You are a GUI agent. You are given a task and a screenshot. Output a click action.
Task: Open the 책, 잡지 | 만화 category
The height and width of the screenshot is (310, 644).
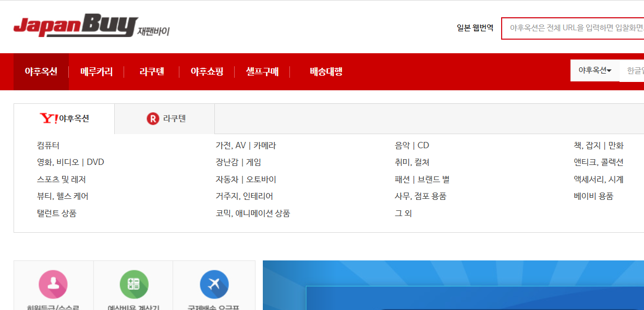[x=599, y=146]
